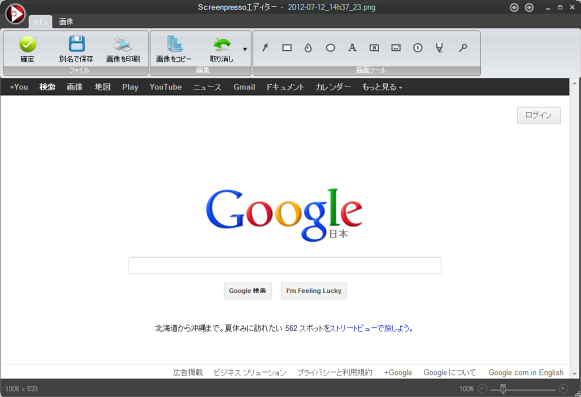Select the blur droplet tool
581x397 pixels.
coord(308,47)
